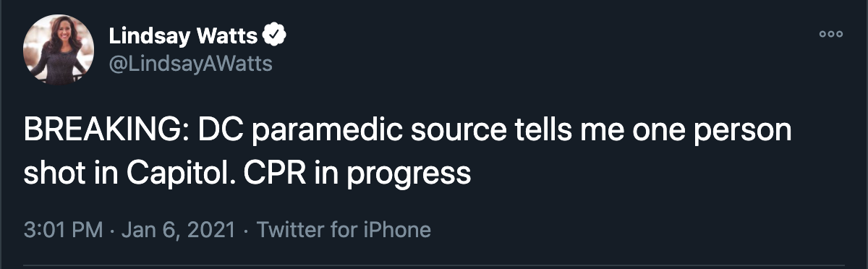Click the display name Lindsay Watts

click(184, 34)
